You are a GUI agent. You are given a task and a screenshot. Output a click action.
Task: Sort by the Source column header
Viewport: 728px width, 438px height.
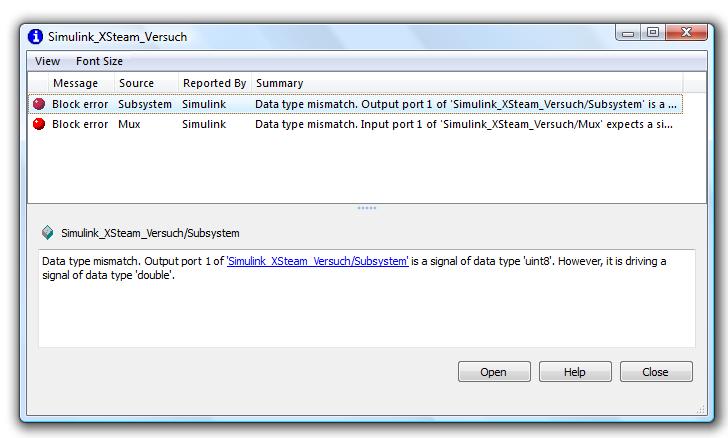136,83
